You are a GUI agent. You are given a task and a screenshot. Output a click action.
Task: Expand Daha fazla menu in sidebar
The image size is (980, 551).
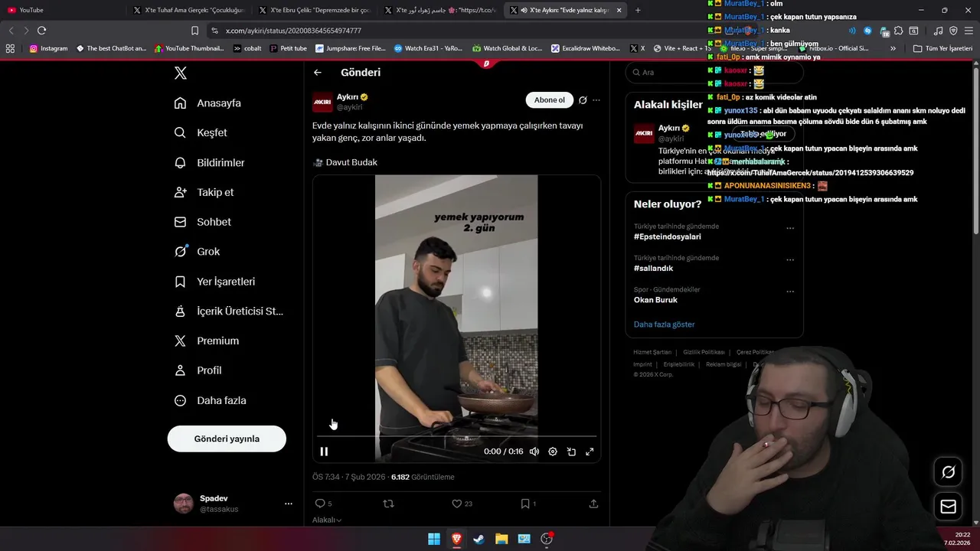tap(210, 400)
